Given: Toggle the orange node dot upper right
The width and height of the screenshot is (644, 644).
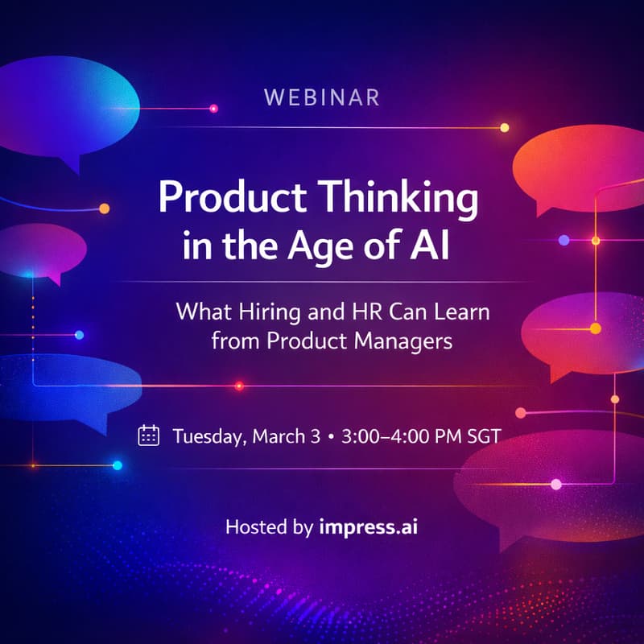Looking at the screenshot, I should pyautogui.click(x=504, y=126).
